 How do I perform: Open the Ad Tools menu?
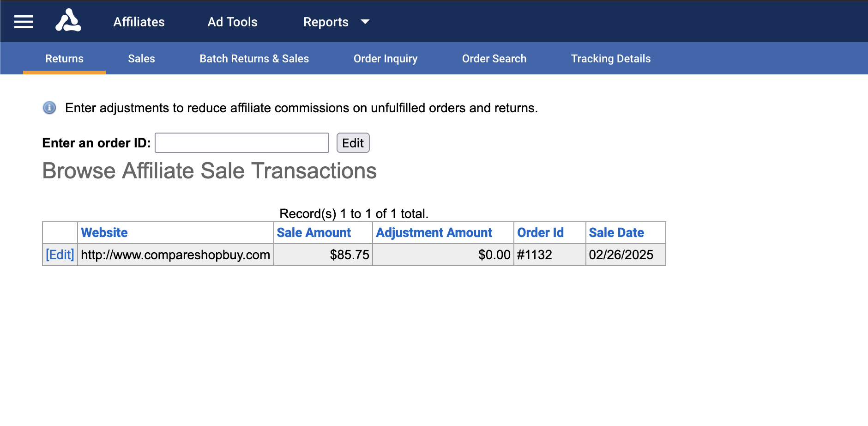pos(232,22)
